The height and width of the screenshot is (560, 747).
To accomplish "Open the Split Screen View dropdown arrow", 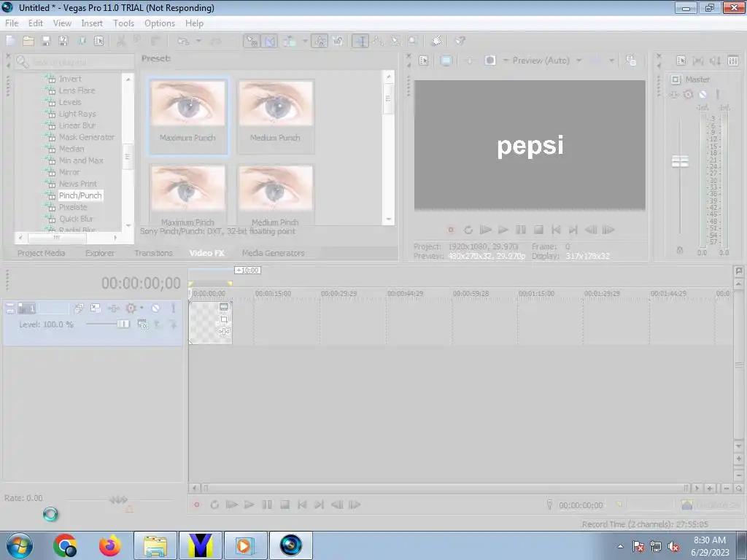I will [x=506, y=61].
